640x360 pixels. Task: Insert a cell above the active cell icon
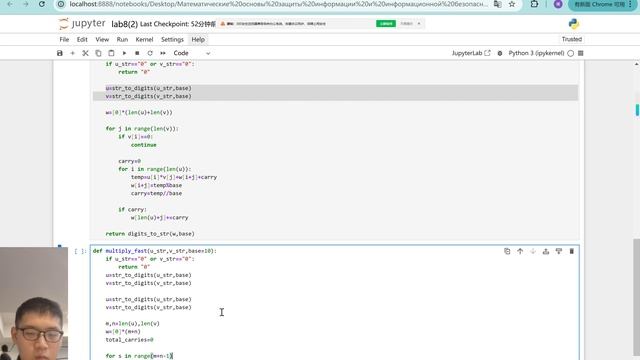point(546,251)
